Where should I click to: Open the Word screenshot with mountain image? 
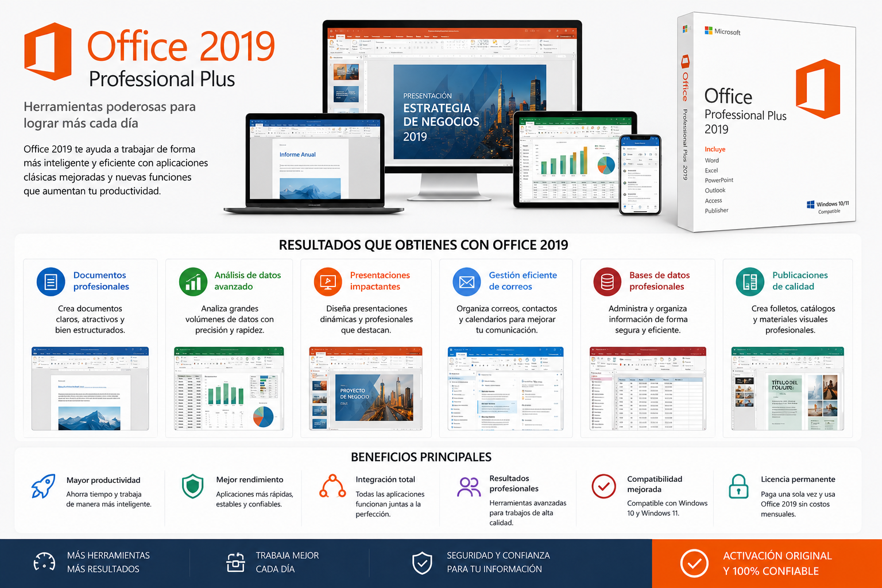(90, 389)
